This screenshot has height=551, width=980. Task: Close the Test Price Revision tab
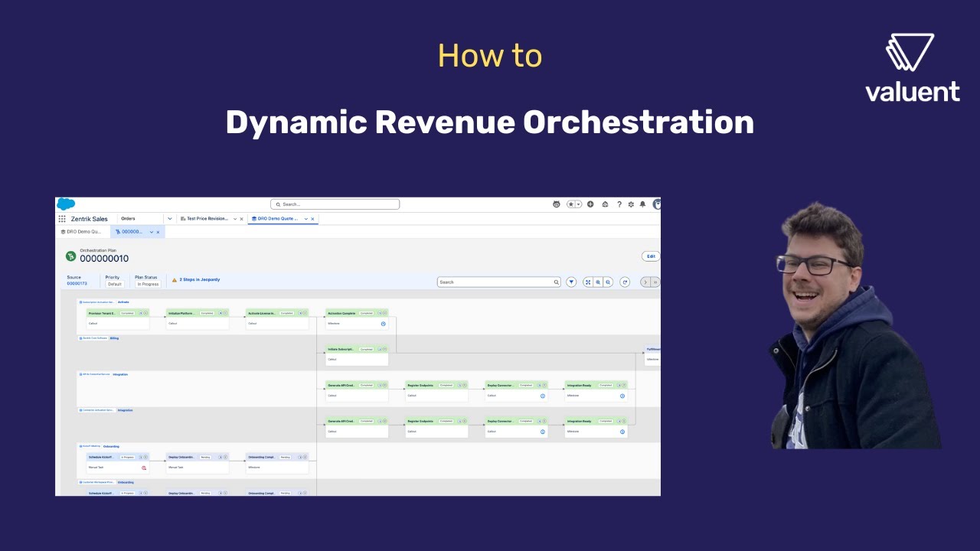point(242,219)
